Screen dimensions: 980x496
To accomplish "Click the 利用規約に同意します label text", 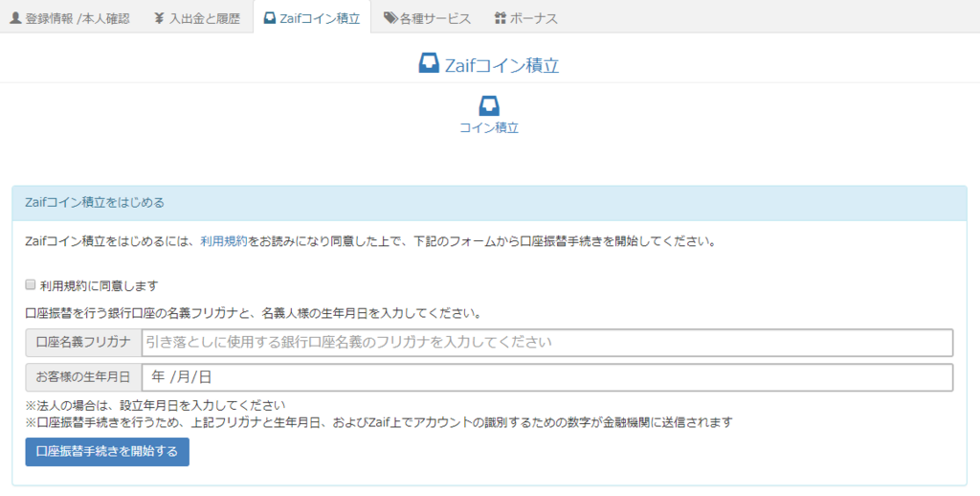I will pos(99,286).
